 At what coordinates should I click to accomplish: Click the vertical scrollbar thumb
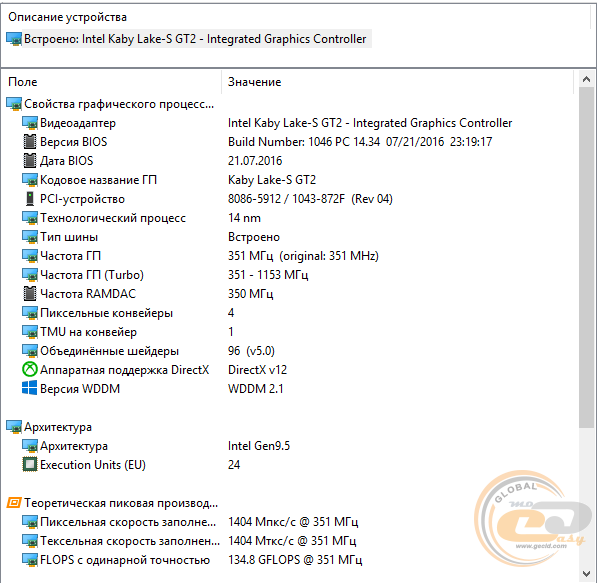tap(586, 257)
